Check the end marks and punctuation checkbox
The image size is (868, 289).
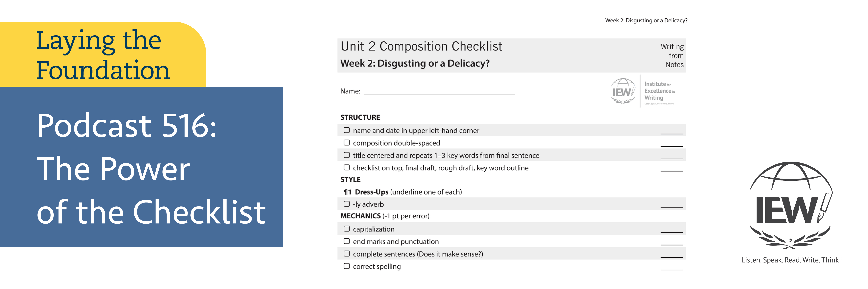coord(346,241)
